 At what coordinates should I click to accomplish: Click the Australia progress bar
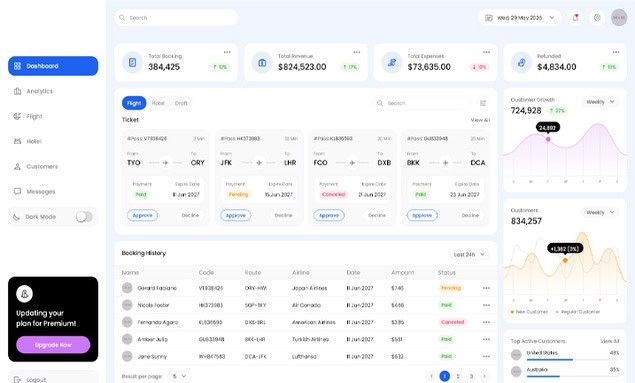pyautogui.click(x=573, y=377)
